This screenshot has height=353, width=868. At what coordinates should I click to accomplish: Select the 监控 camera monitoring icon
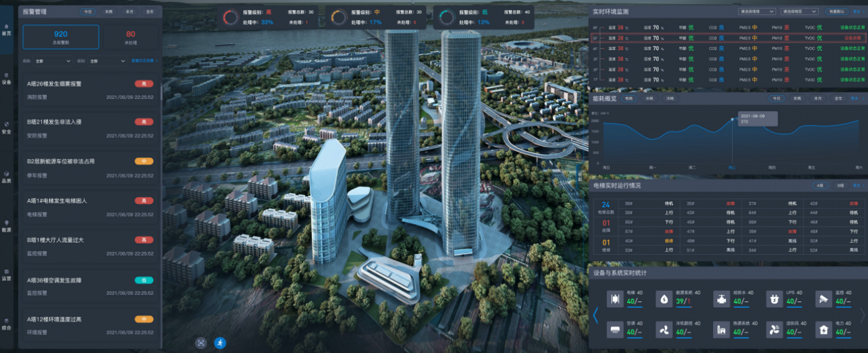pyautogui.click(x=824, y=298)
